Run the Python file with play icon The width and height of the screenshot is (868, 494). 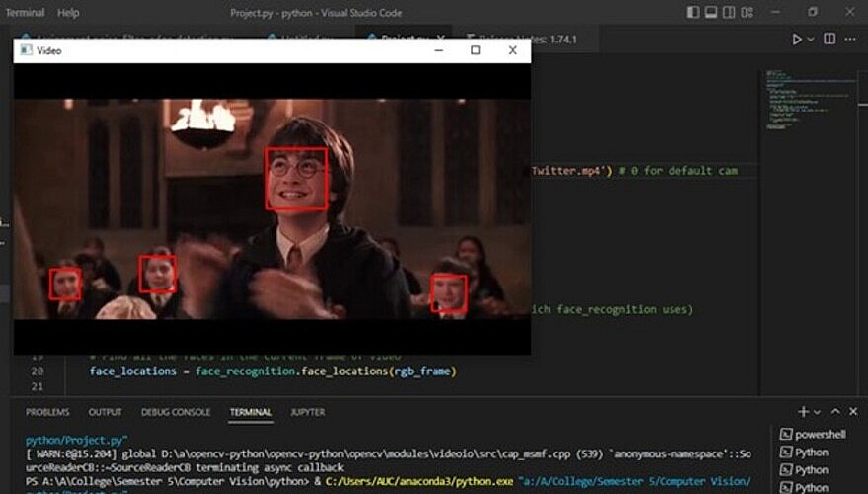coord(797,40)
